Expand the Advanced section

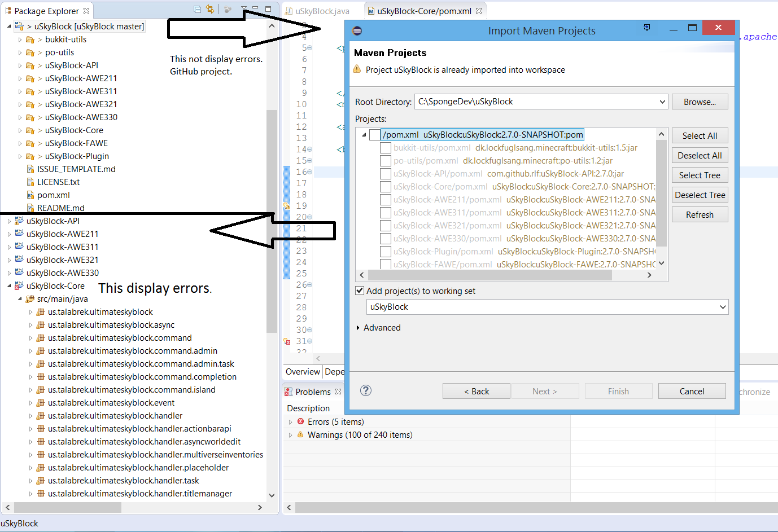(x=358, y=328)
